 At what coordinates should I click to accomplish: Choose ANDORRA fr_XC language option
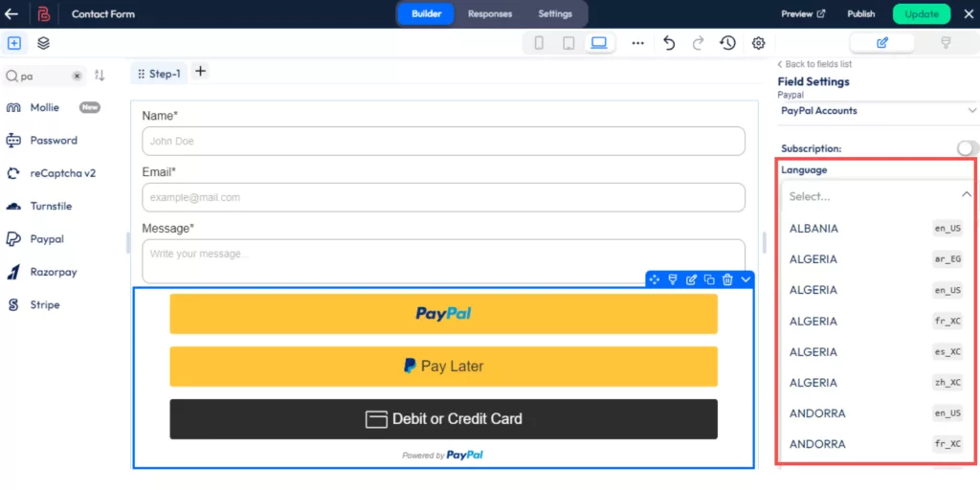pos(877,444)
